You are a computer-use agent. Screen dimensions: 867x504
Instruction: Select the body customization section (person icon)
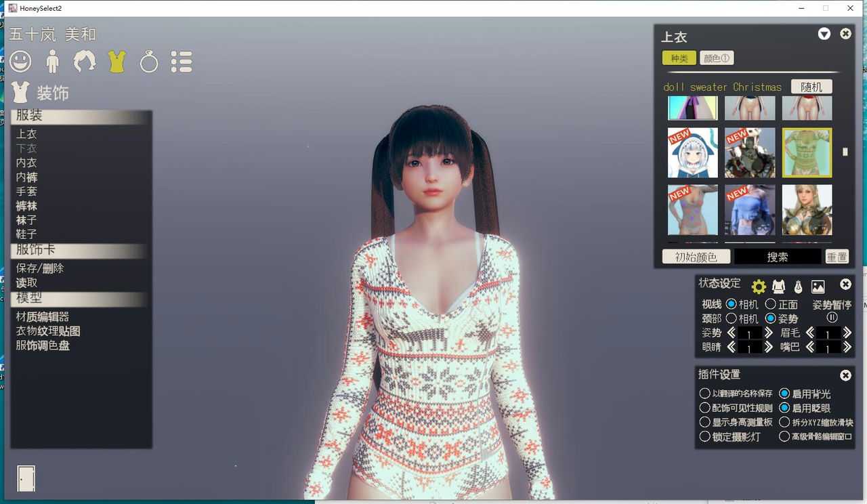(x=53, y=61)
